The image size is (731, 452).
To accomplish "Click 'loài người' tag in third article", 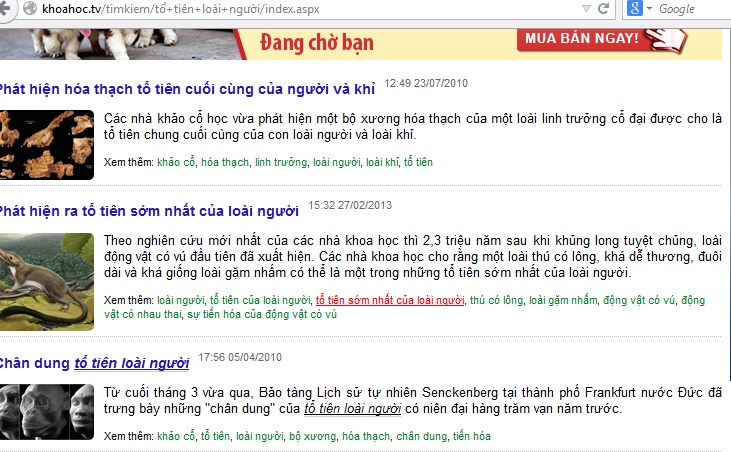I will tap(260, 436).
